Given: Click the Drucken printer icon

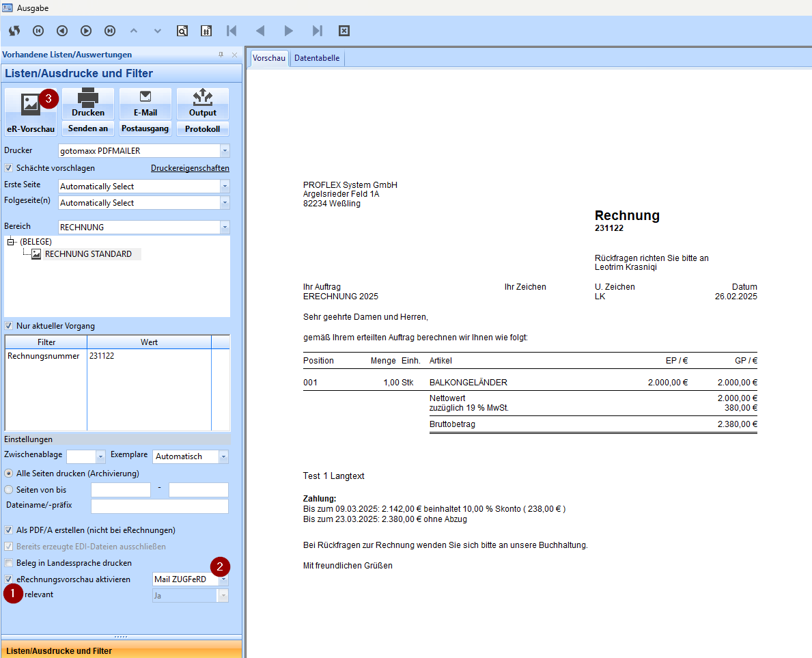Looking at the screenshot, I should click(x=88, y=98).
